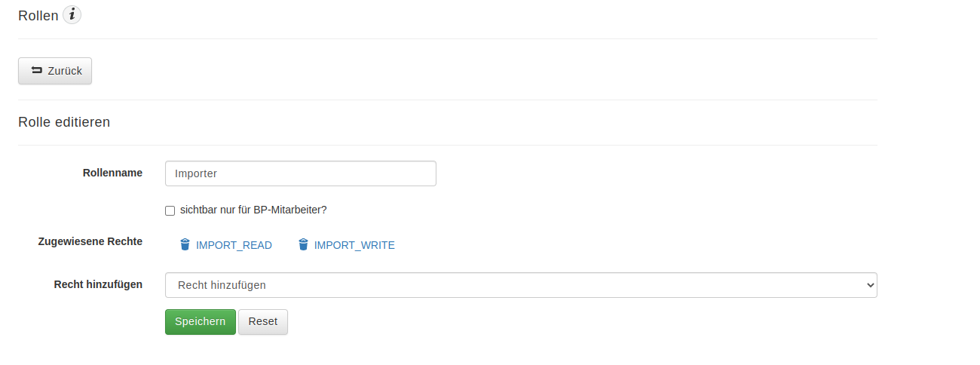Click the 'Rollen' page title text
This screenshot has width=980, height=365.
pyautogui.click(x=38, y=15)
